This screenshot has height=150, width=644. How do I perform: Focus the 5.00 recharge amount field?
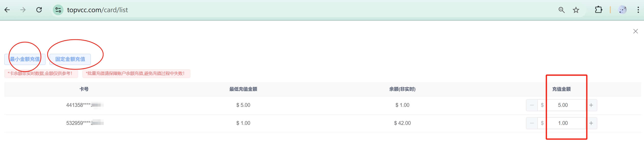pyautogui.click(x=563, y=105)
